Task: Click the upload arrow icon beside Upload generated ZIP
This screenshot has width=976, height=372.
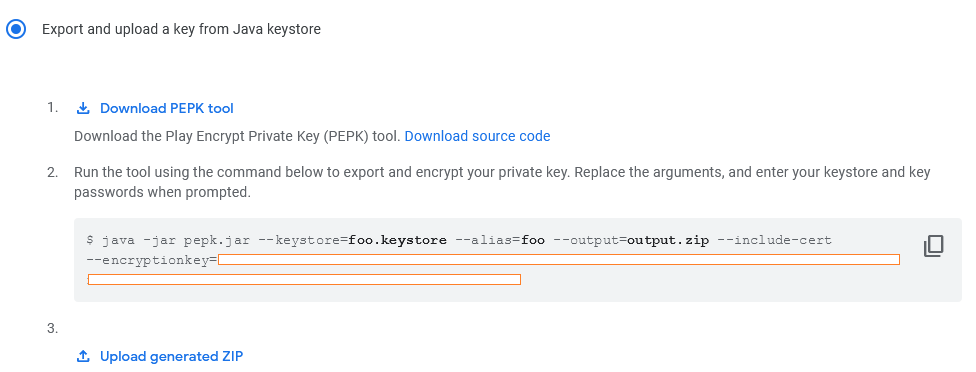Action: (x=83, y=356)
